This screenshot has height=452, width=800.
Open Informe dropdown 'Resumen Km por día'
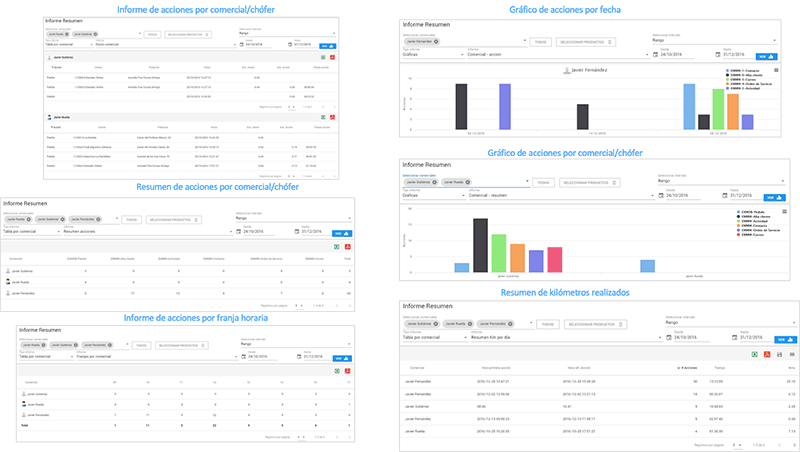pos(566,337)
